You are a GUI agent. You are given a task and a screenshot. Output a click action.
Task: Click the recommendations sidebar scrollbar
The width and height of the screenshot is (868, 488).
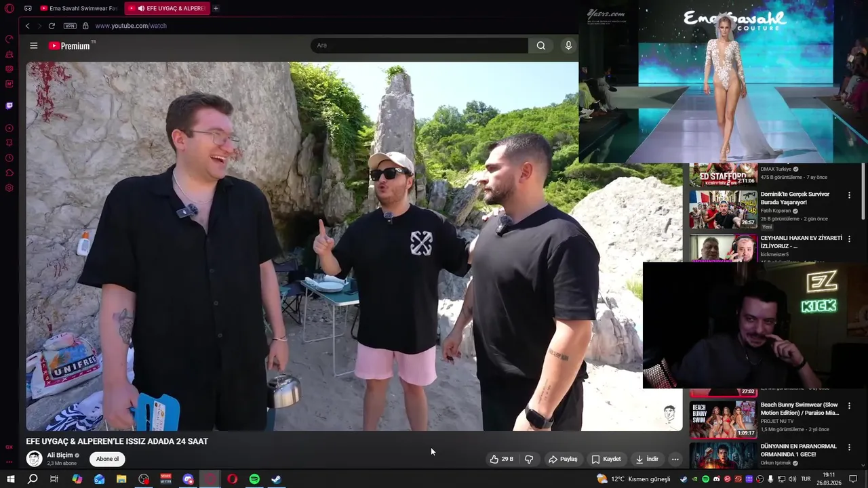863,192
